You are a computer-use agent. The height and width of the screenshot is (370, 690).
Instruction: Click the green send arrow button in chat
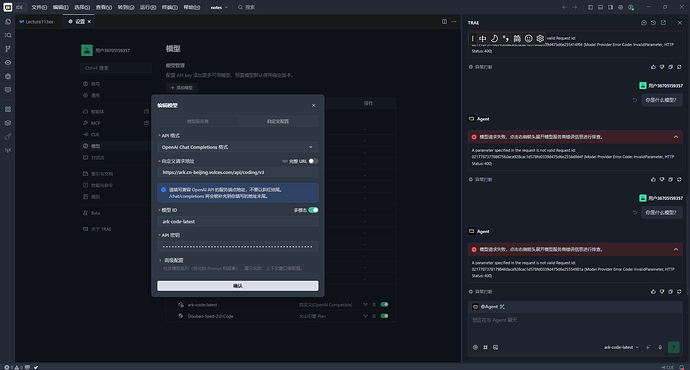(x=674, y=347)
